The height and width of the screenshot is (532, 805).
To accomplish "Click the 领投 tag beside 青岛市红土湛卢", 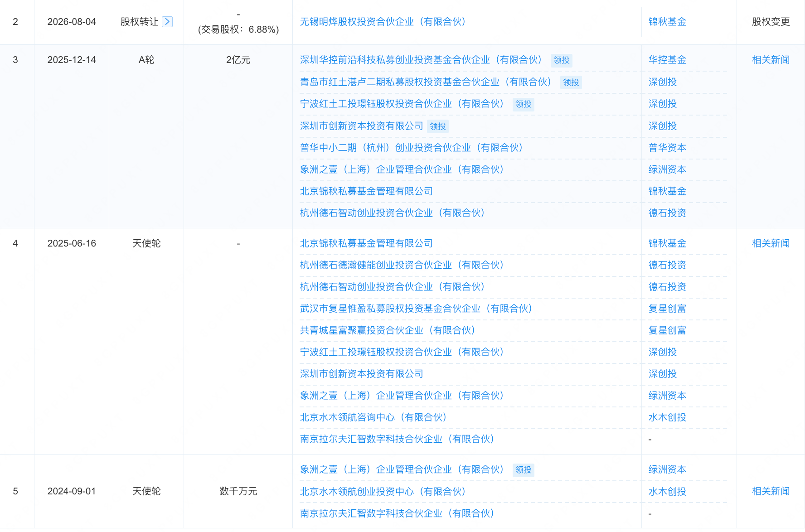I will pos(571,82).
